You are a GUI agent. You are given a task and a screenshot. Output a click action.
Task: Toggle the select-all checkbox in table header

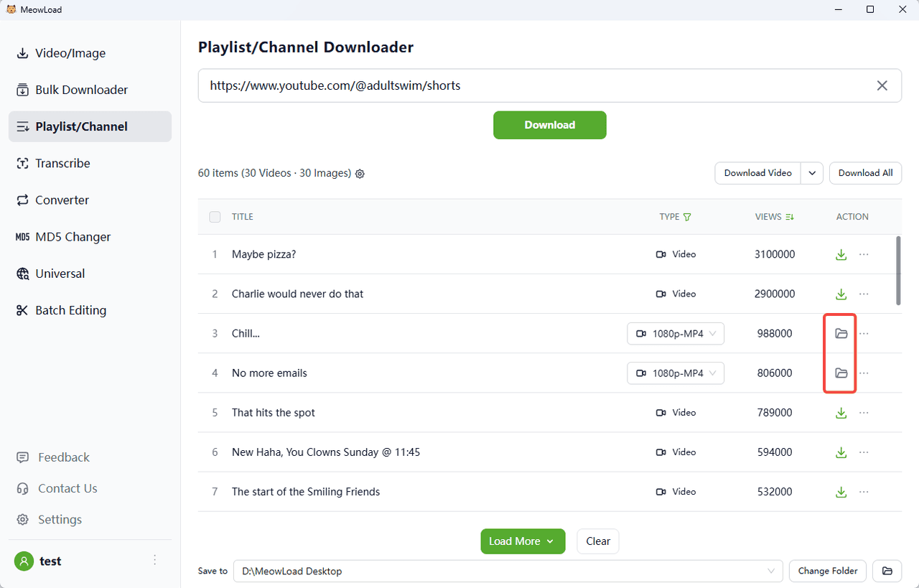(x=215, y=217)
